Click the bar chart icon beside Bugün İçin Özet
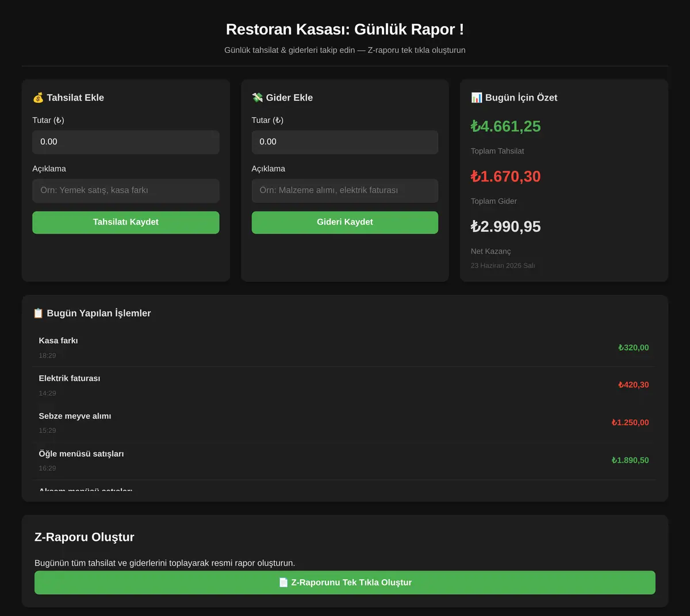This screenshot has width=690, height=616. click(x=477, y=98)
